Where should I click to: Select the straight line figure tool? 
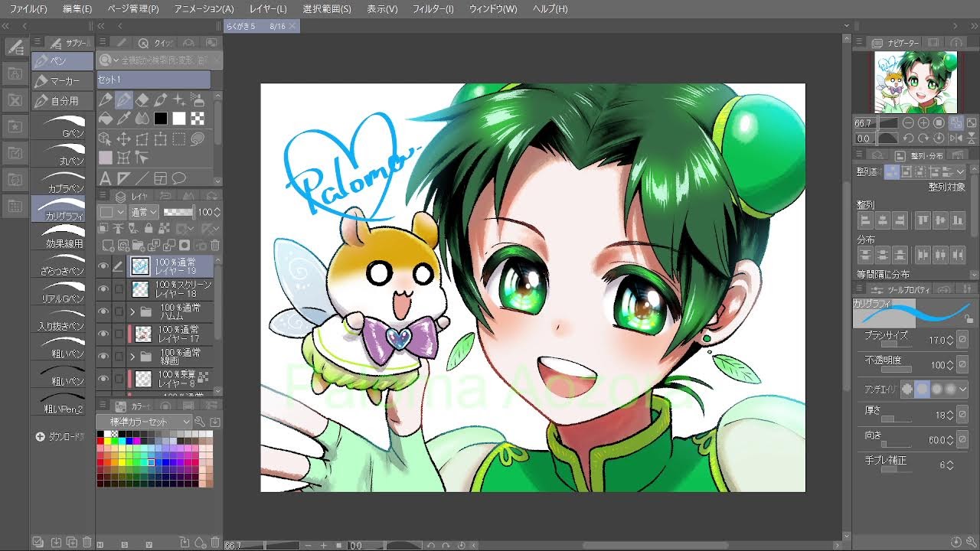(142, 178)
